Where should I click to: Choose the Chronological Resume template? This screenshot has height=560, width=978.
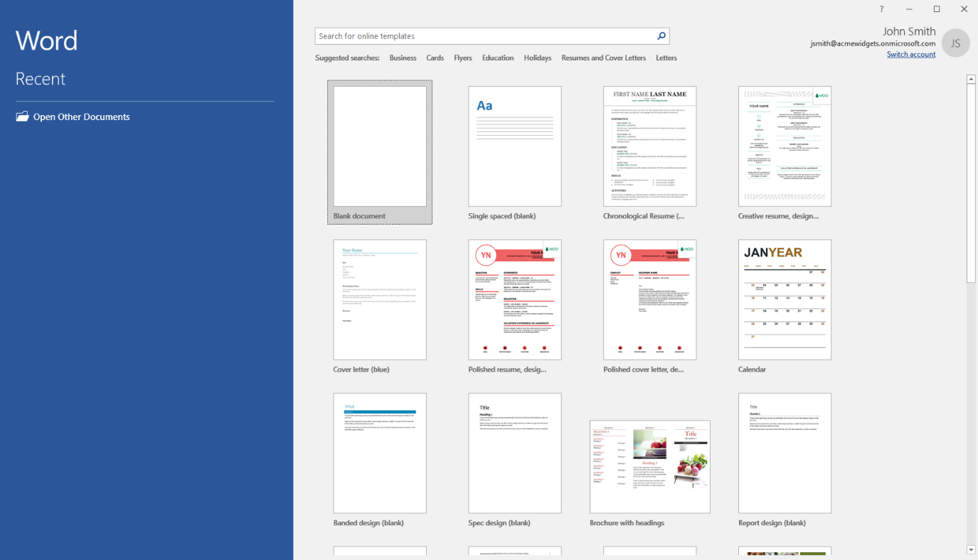[x=650, y=152]
